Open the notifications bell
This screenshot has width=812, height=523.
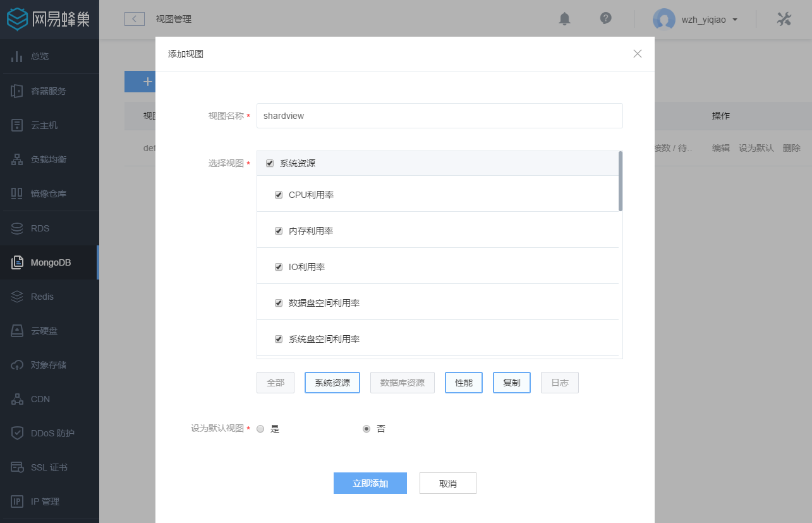(564, 19)
